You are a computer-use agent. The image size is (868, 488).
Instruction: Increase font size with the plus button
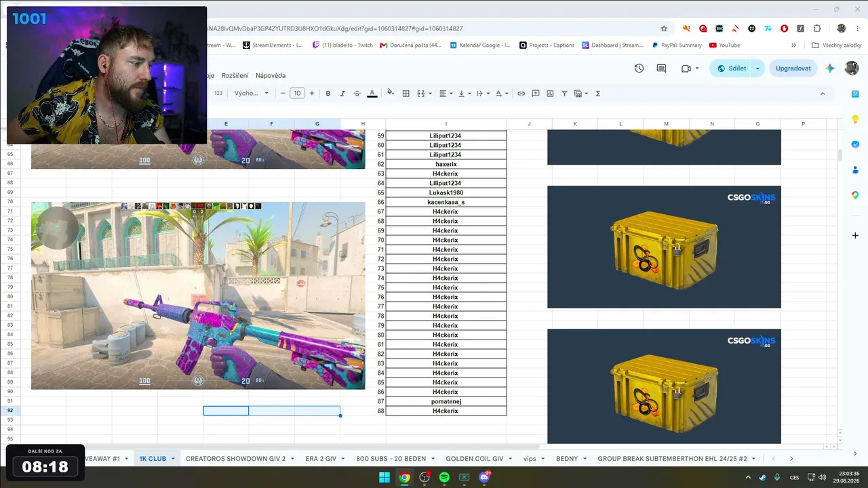(312, 94)
